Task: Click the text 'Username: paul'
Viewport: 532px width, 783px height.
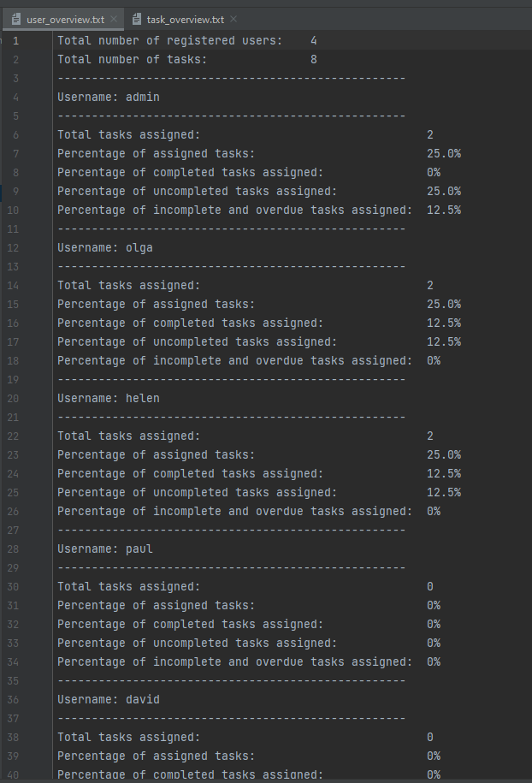Action: click(104, 549)
